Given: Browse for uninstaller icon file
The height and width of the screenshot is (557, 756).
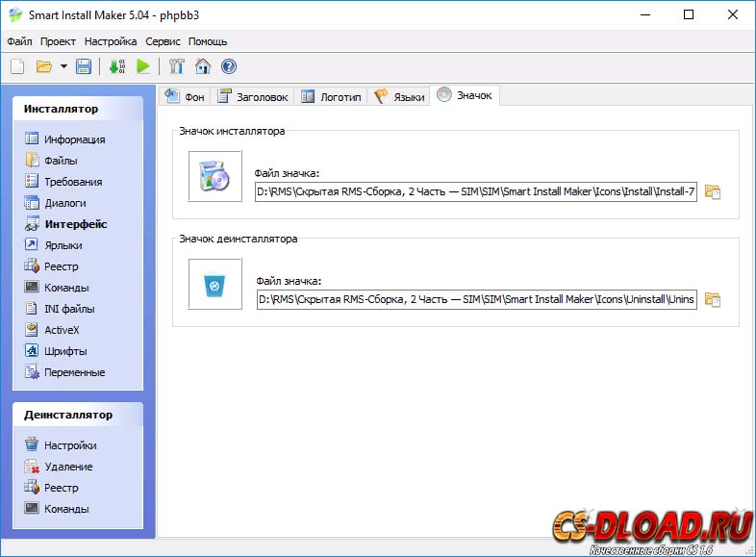Looking at the screenshot, I should tap(712, 299).
